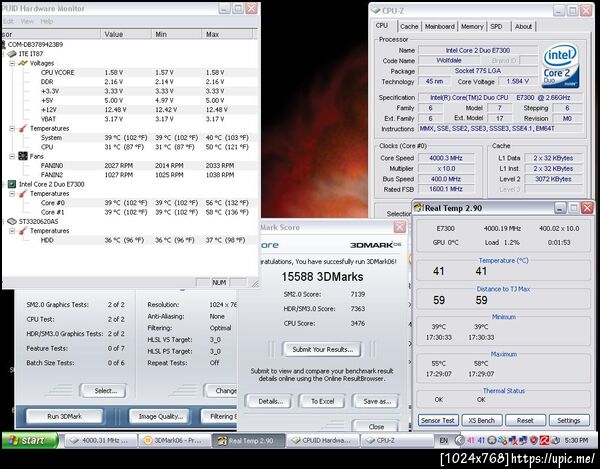Click Save as in 3DMark Score dialog
Screen dimensions: 600x469
[377, 401]
